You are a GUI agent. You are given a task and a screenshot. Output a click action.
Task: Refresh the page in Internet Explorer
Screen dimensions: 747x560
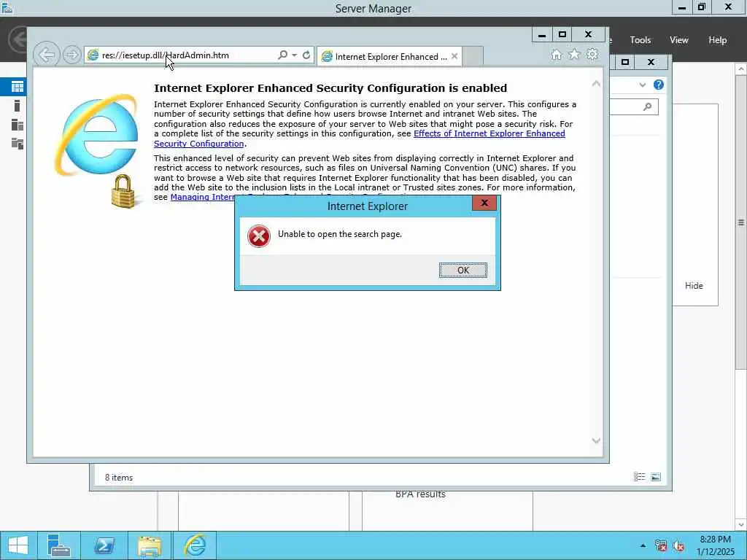[x=306, y=55]
